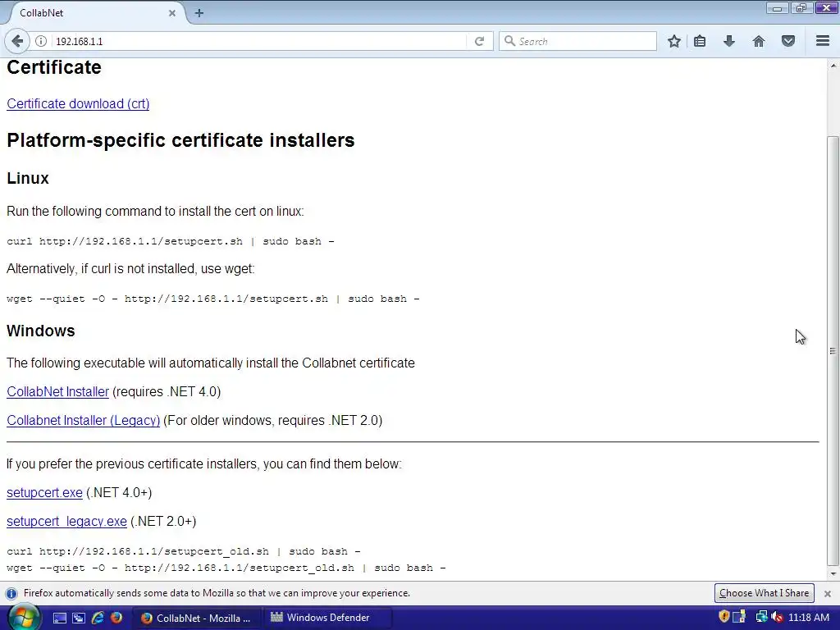
Task: Restore down the Firefox window
Action: click(x=801, y=7)
